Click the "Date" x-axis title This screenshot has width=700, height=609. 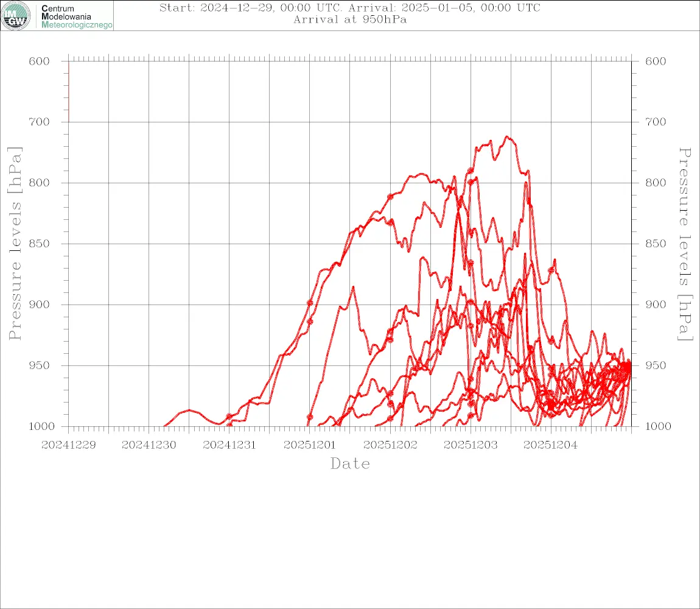350,463
